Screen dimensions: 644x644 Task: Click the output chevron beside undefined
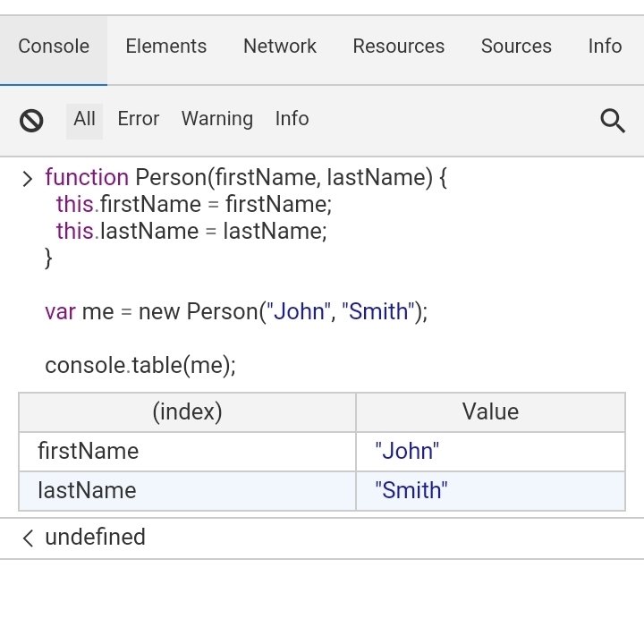pyautogui.click(x=28, y=538)
